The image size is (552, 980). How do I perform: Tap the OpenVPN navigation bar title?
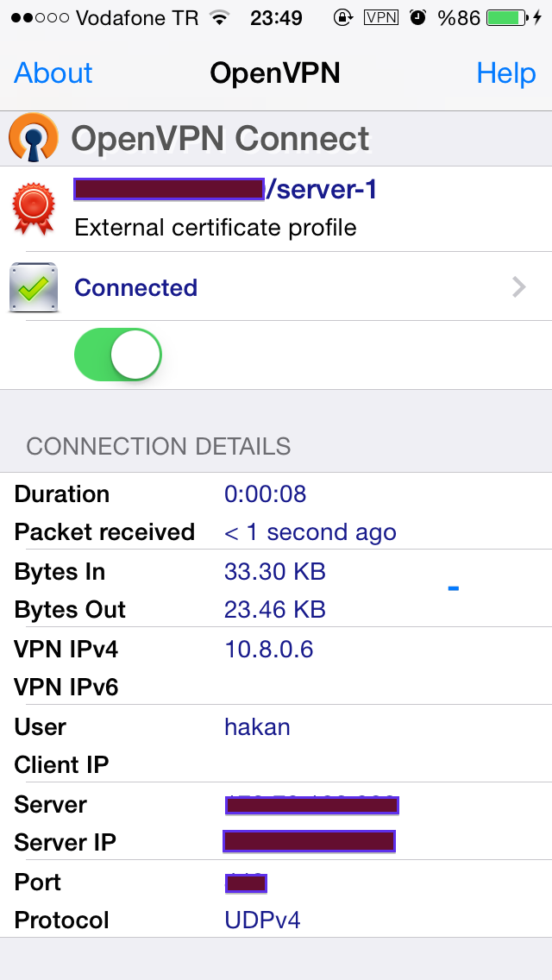[275, 73]
